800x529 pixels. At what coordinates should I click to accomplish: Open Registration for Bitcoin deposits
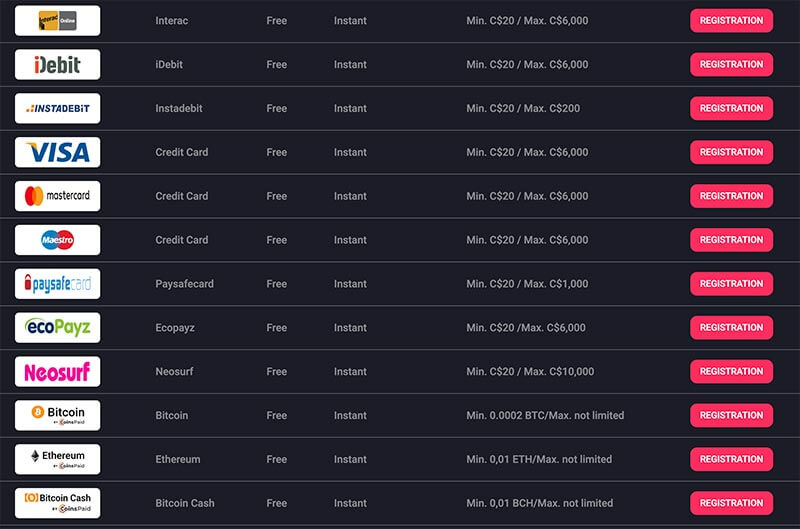point(731,415)
